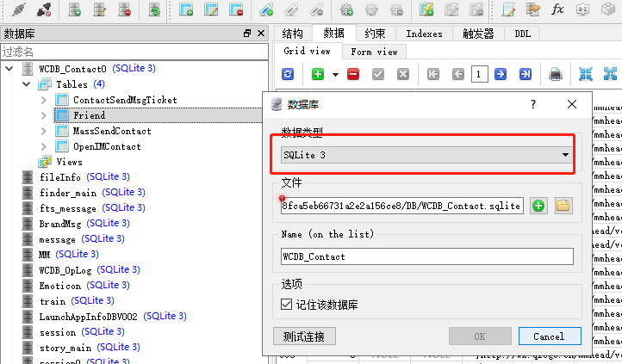Insert a new row with green plus
This screenshot has height=364, width=622.
coord(318,74)
